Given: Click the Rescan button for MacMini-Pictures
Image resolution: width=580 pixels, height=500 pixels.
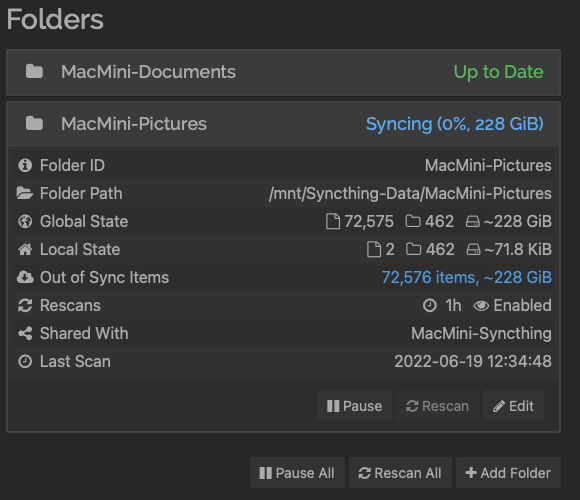Looking at the screenshot, I should (437, 406).
